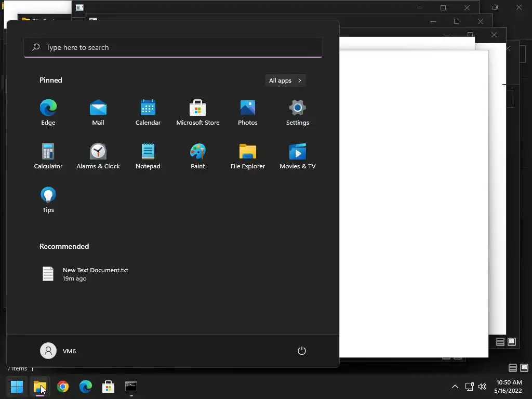Expand the All apps list
This screenshot has width=532, height=399.
tap(285, 81)
